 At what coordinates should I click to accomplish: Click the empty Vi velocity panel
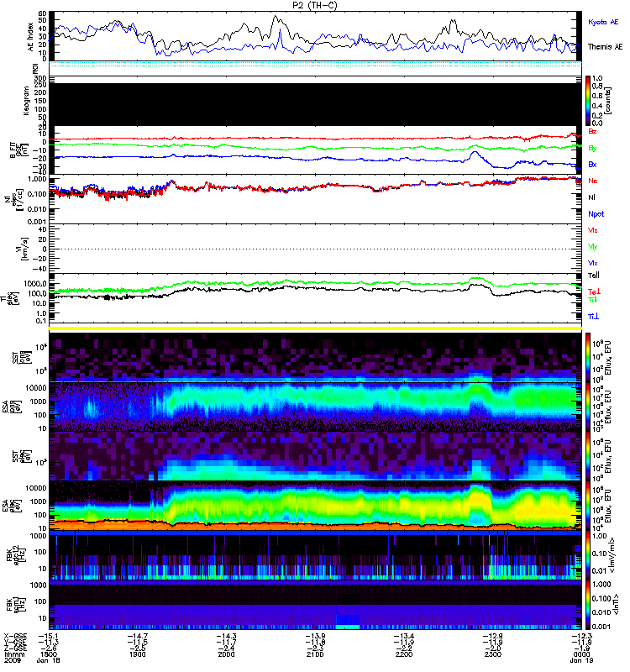[315, 249]
